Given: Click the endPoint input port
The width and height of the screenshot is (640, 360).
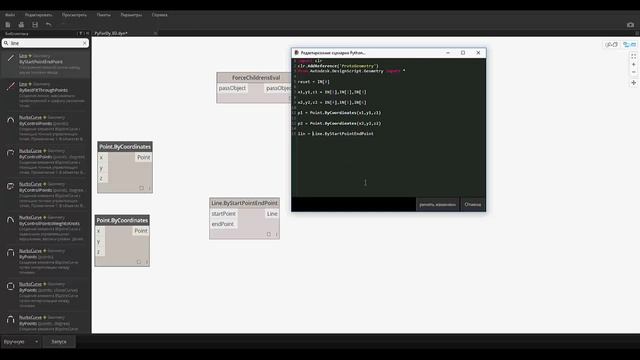Looking at the screenshot, I should tap(222, 224).
